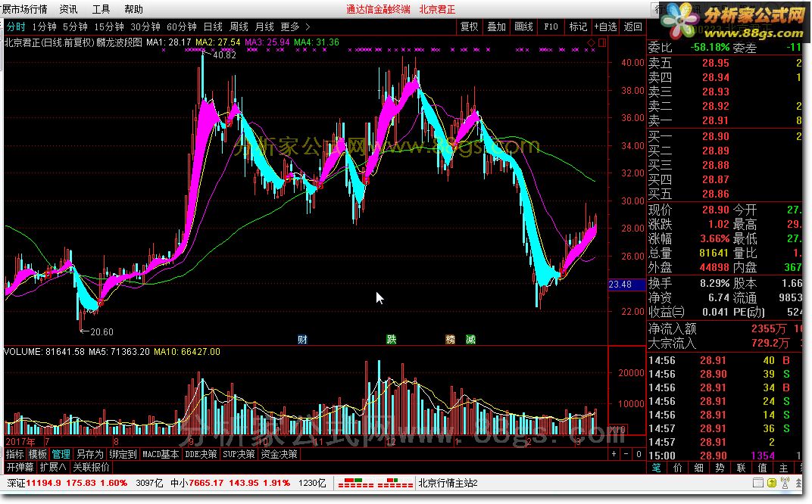
Task: Select the 资金决策 indicator tab
Action: (279, 454)
